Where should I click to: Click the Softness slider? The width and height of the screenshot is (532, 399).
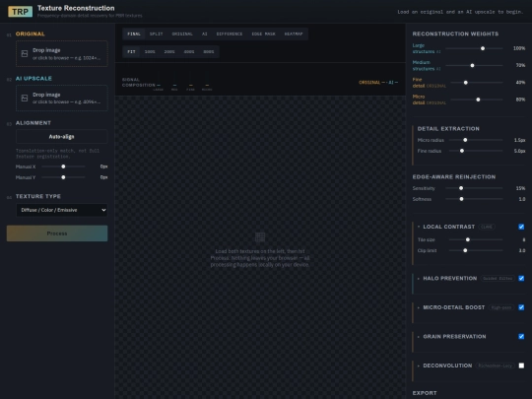pos(474,199)
